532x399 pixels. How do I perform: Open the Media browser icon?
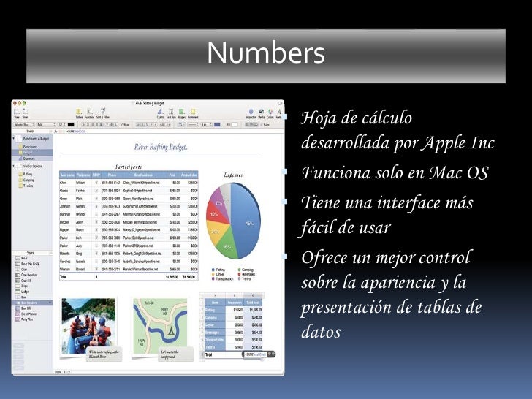(x=262, y=113)
